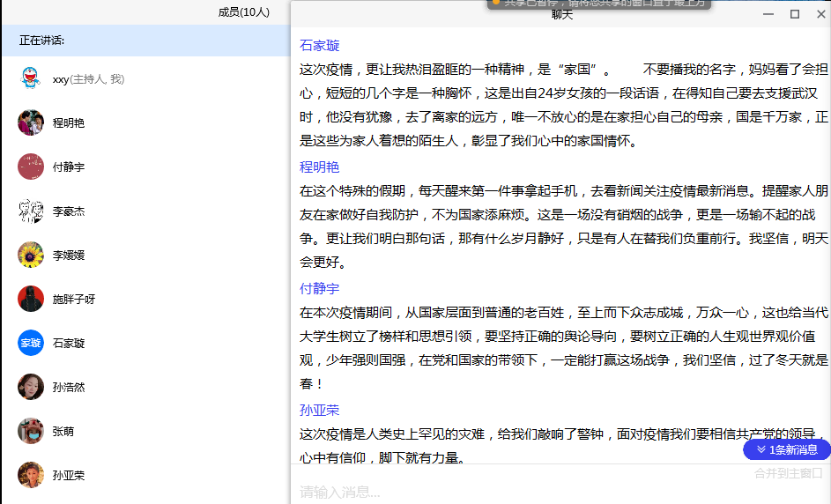Screen dimensions: 831x504
Task: Open sender name 程明艳 in chat
Action: (x=319, y=167)
